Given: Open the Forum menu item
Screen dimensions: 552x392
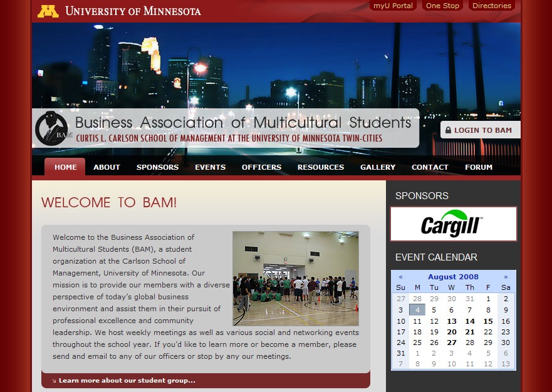Looking at the screenshot, I should pyautogui.click(x=479, y=167).
